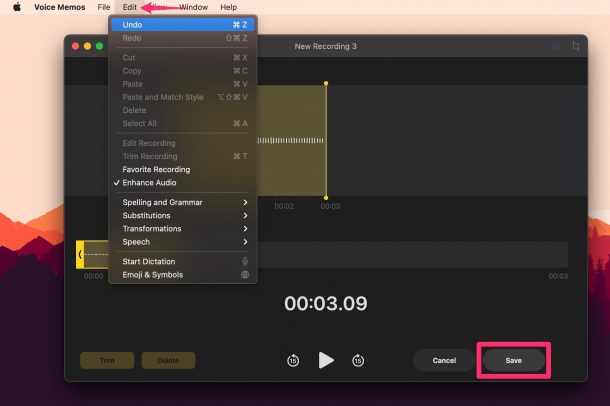Play the recording
The image size is (610, 406).
click(x=326, y=360)
